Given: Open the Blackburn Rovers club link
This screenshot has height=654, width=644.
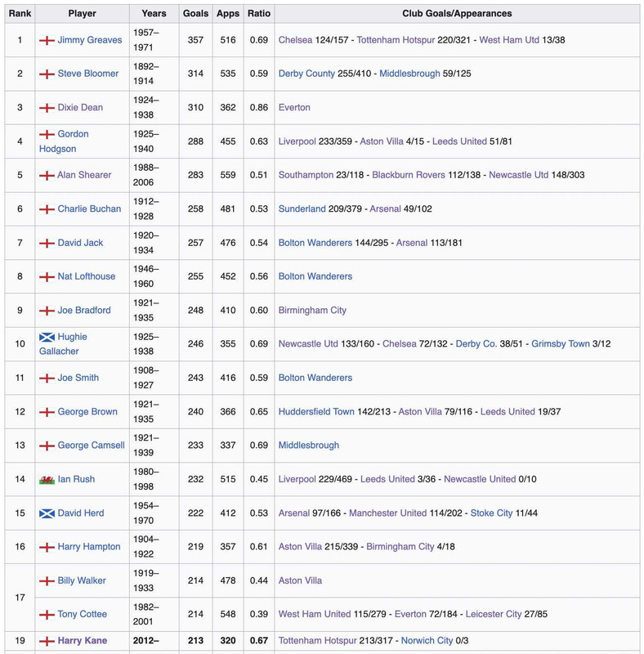Looking at the screenshot, I should (x=409, y=175).
